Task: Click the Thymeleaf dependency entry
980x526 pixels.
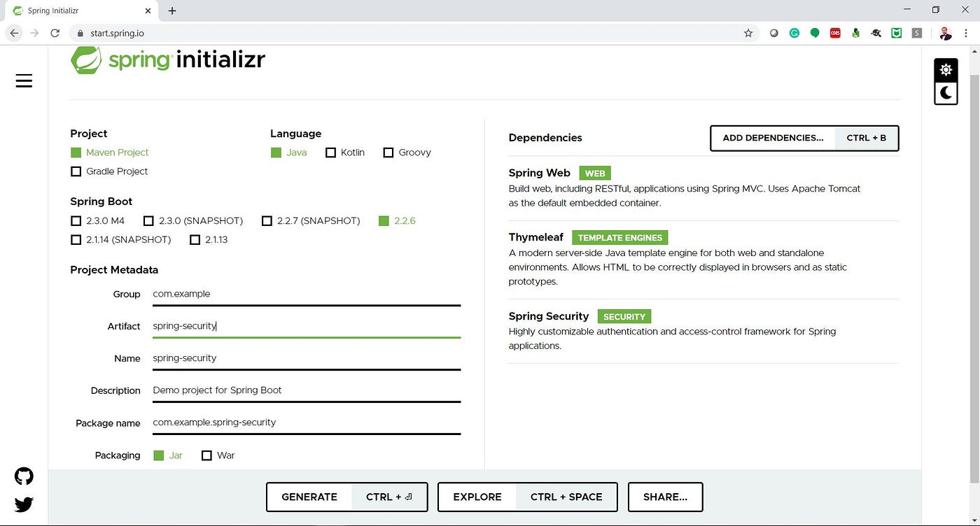Action: 703,259
